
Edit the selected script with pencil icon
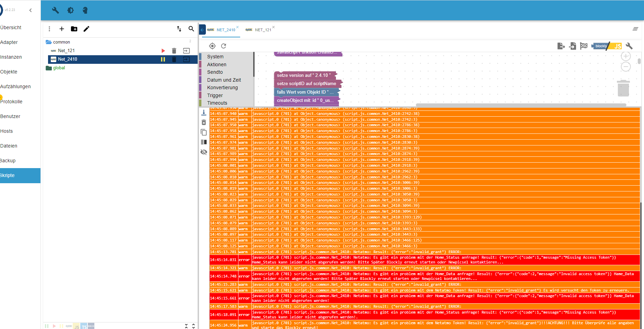(86, 29)
